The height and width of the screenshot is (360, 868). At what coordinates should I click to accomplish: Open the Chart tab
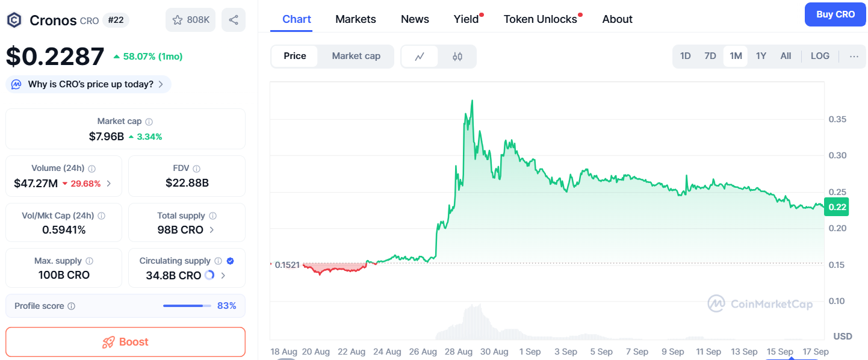point(297,19)
